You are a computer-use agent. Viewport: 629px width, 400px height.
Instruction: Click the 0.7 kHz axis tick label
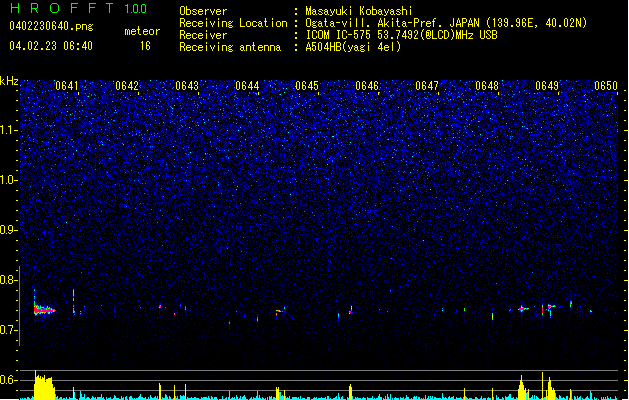tap(9, 330)
